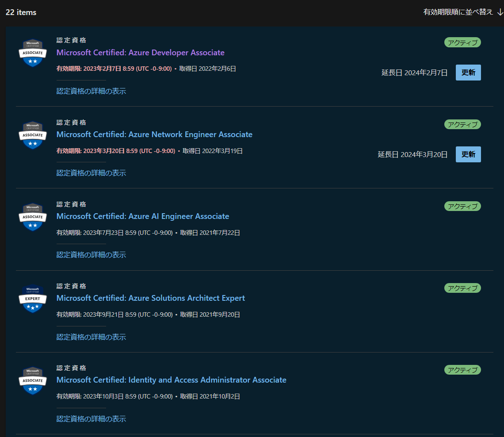Screen dimensions: 504x437
Task: Click the Identity and Access Administrator badge icon
Action: click(33, 380)
